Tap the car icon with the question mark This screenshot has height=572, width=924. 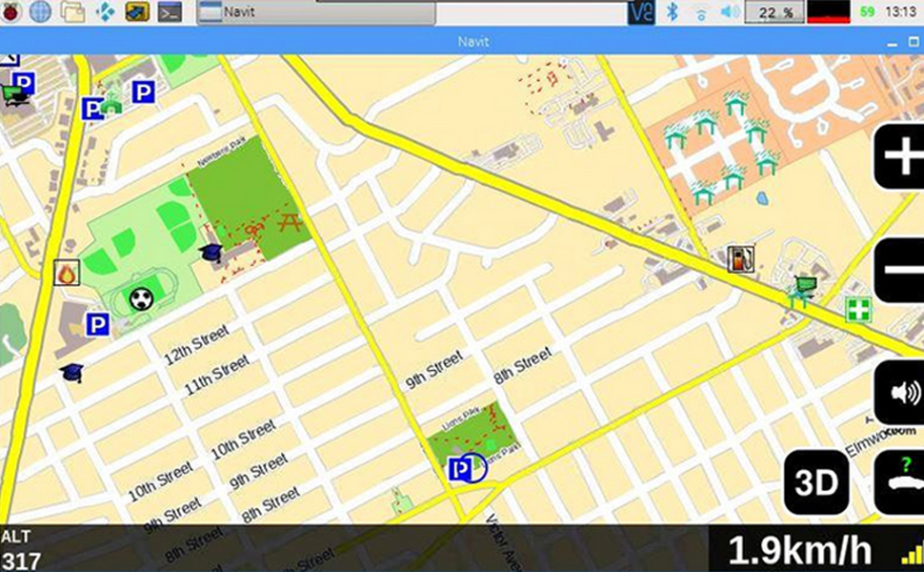899,482
